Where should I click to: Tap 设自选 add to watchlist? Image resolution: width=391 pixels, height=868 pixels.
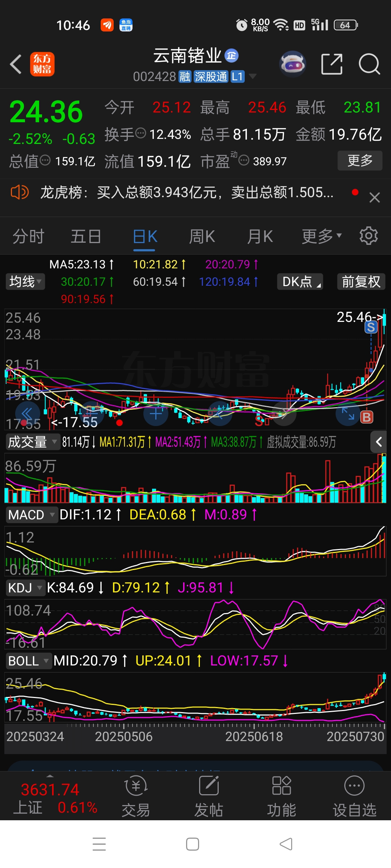coord(354,796)
